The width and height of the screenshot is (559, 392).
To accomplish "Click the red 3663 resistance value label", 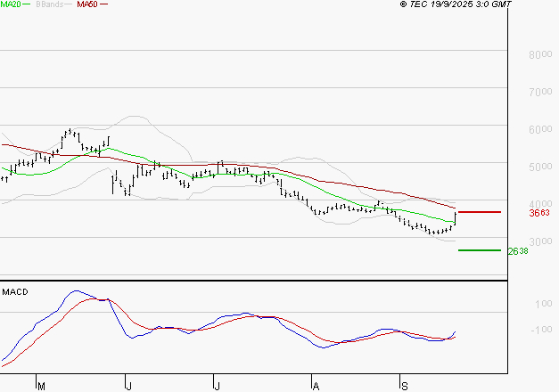I will pos(538,213).
